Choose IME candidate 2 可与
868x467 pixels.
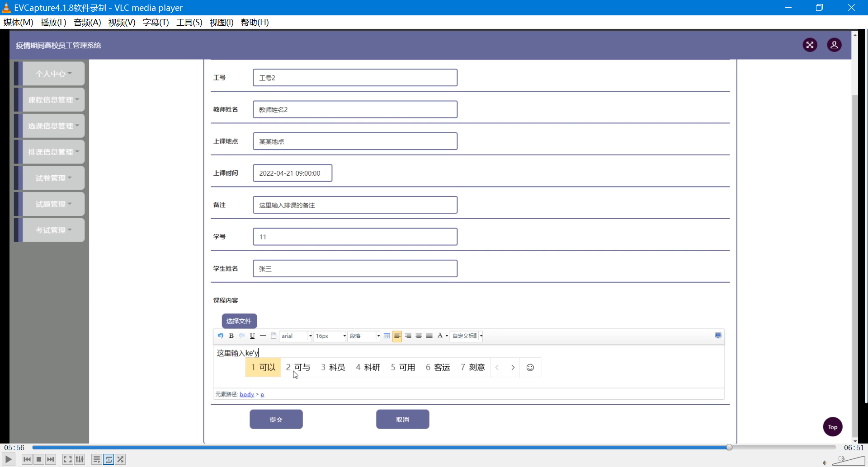pyautogui.click(x=298, y=367)
